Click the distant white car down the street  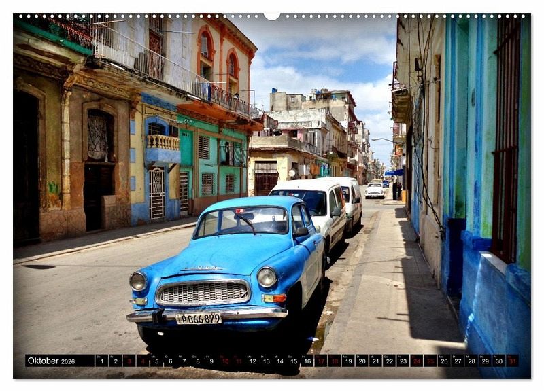pyautogui.click(x=375, y=191)
